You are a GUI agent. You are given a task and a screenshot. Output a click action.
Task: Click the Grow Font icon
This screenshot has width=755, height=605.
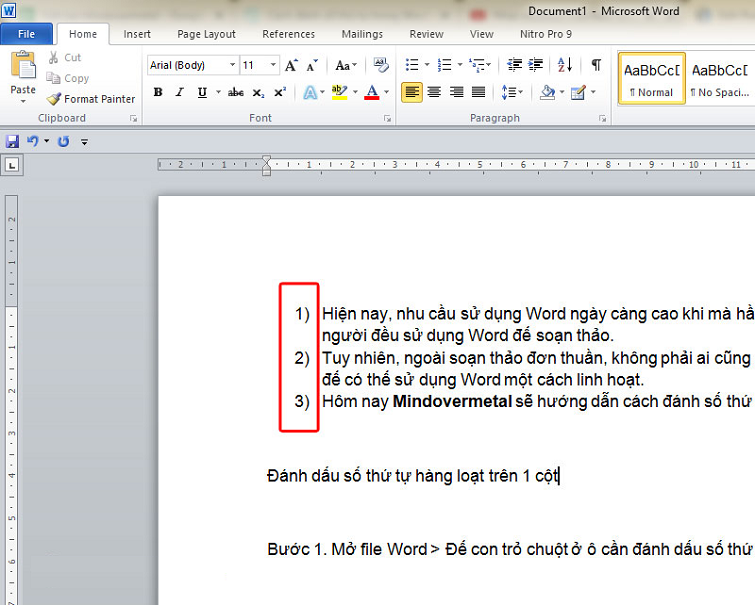click(291, 65)
